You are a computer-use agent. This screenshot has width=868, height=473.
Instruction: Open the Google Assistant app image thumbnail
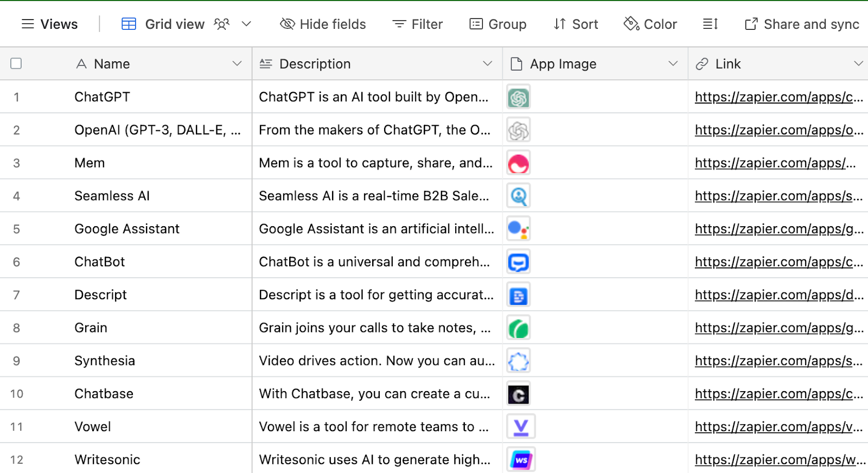pyautogui.click(x=519, y=229)
